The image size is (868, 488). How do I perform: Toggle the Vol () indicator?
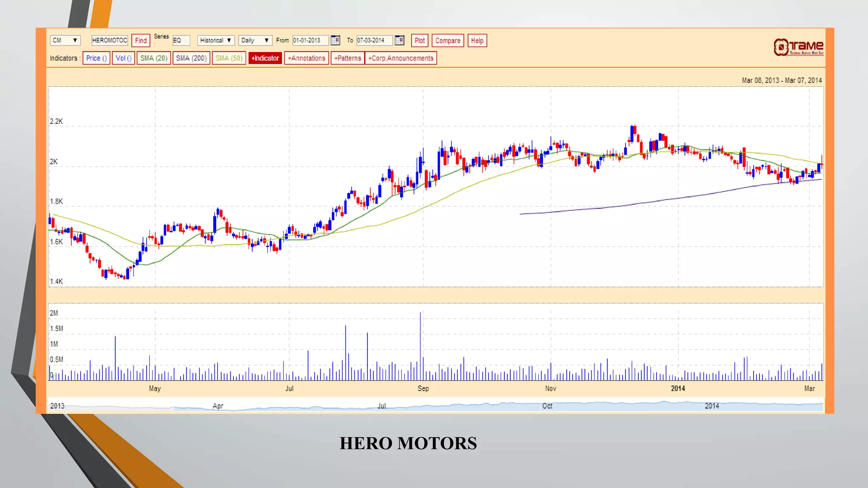123,58
